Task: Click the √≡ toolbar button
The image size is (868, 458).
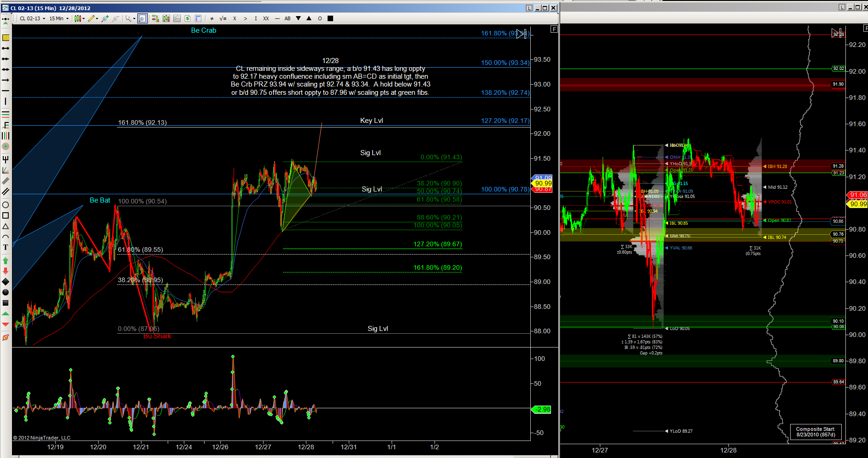Action: [x=223, y=18]
